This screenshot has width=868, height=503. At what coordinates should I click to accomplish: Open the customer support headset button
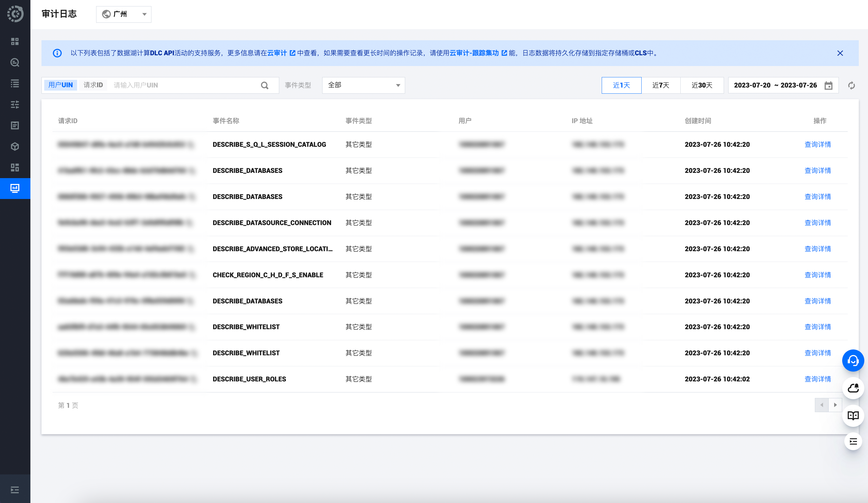click(853, 361)
